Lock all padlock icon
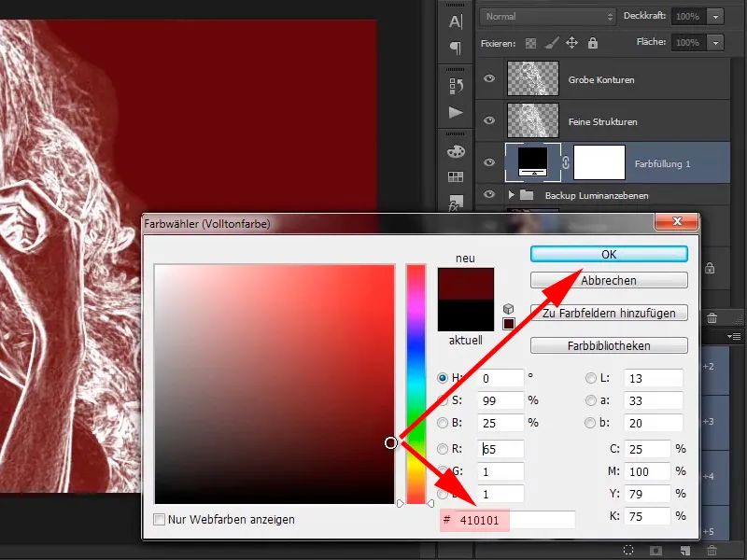Image resolution: width=747 pixels, height=560 pixels. click(593, 43)
